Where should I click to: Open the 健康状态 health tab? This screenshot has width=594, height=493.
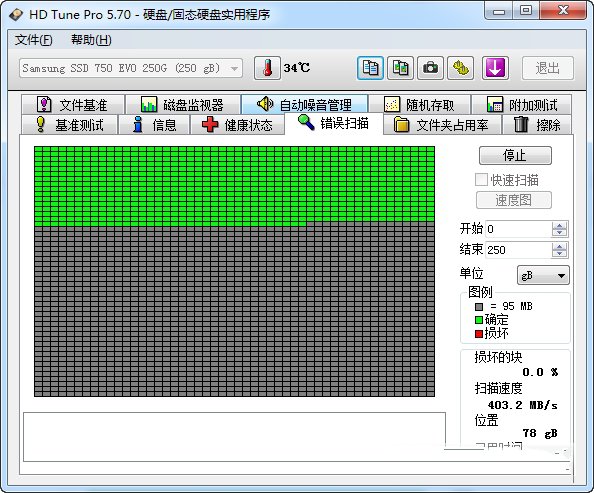(237, 125)
